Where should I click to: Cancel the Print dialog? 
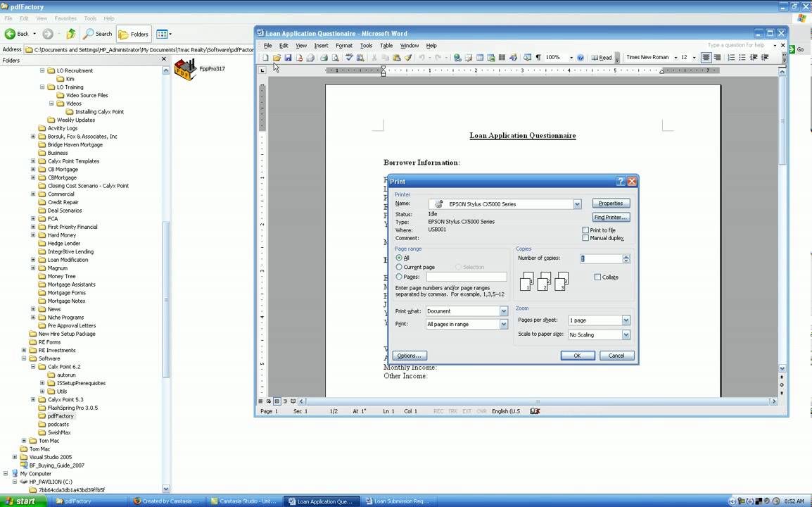tap(616, 356)
